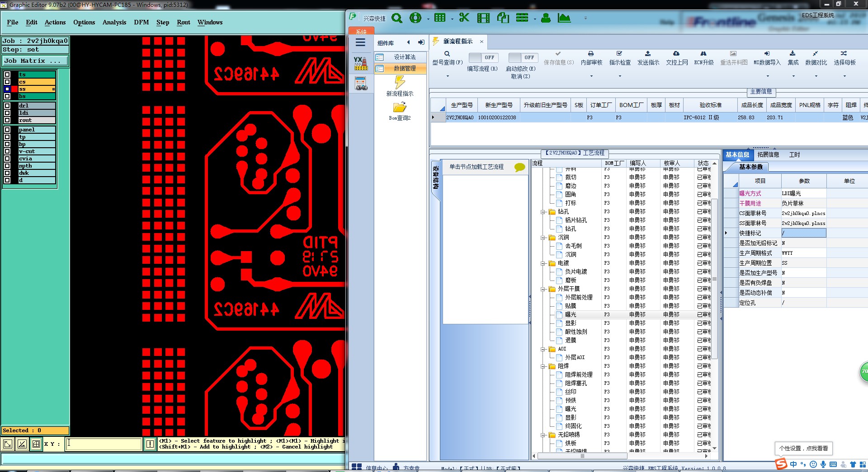
Task: Click ECN升级 toolbar button
Action: tap(703, 58)
